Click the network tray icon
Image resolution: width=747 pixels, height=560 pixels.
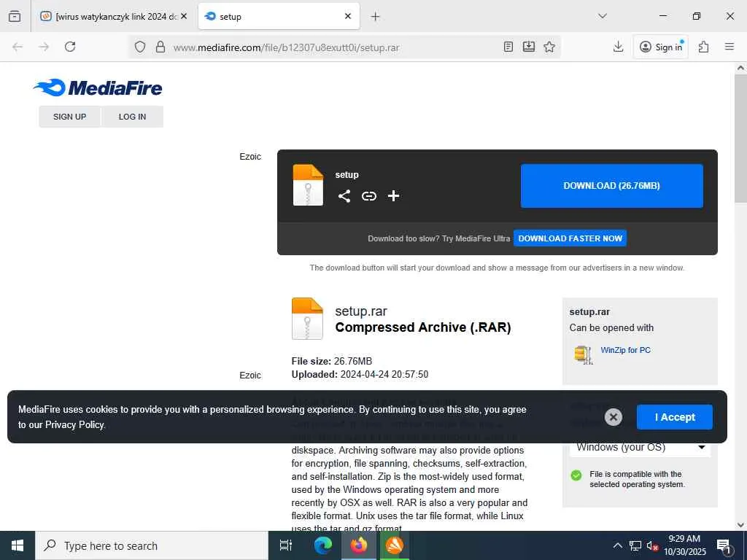coord(635,545)
